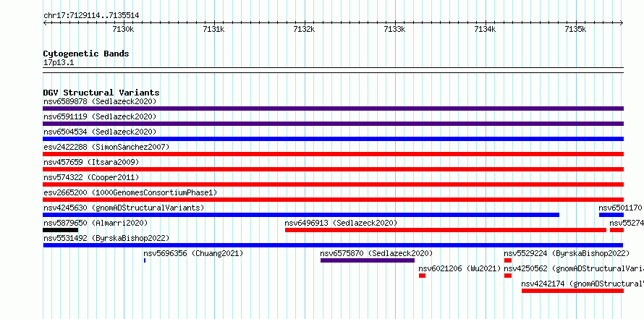This screenshot has height=319, width=644.
Task: Click tiny blue marker under nsv5696356
Action: coord(145,260)
